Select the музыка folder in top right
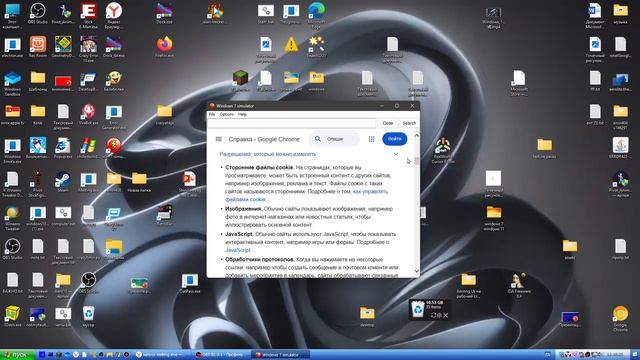The width and height of the screenshot is (640, 360). [620, 13]
